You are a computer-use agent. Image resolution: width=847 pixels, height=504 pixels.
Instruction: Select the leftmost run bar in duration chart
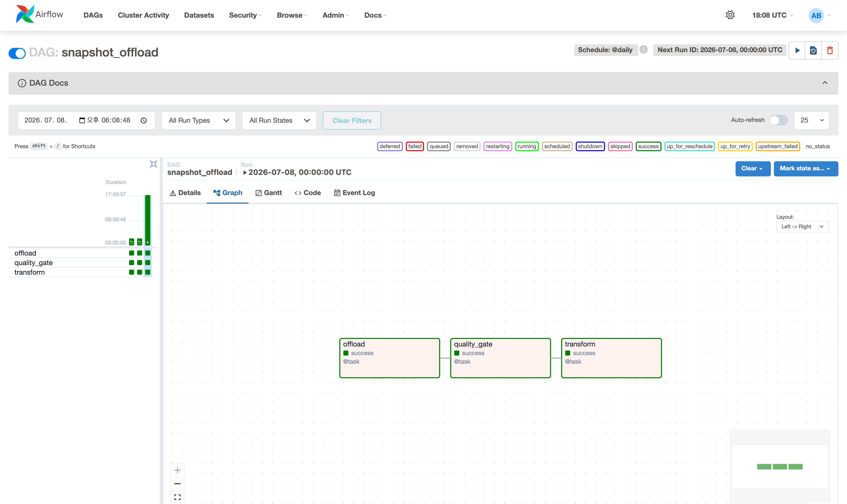pos(132,242)
